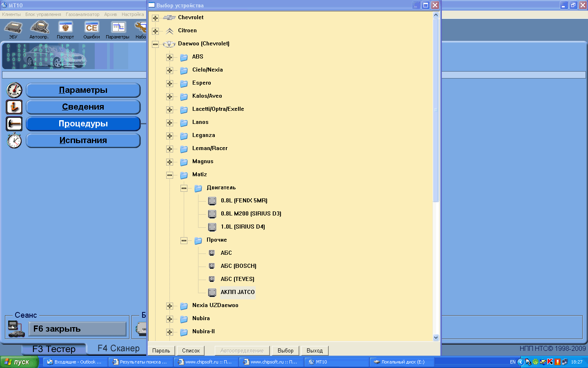
Task: Open the Паспорт toolbar icon
Action: click(65, 29)
